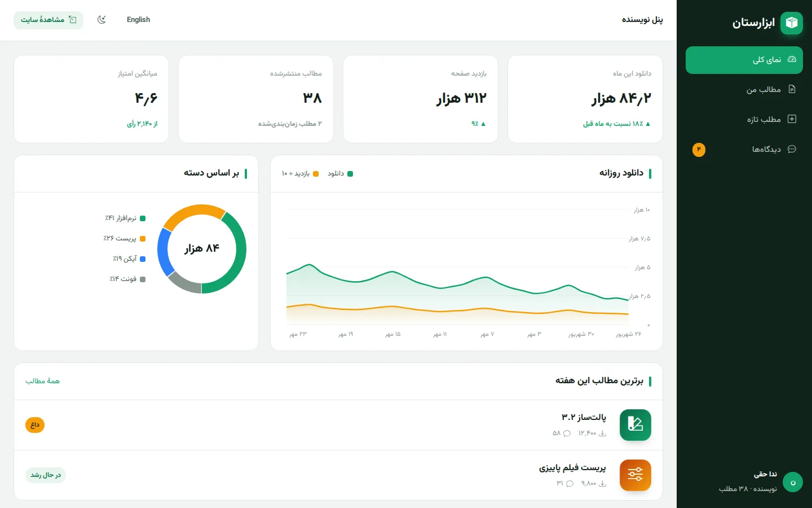The height and width of the screenshot is (508, 812).
Task: Click the از ۲٬۱۴۰ رأی text
Action: point(142,124)
